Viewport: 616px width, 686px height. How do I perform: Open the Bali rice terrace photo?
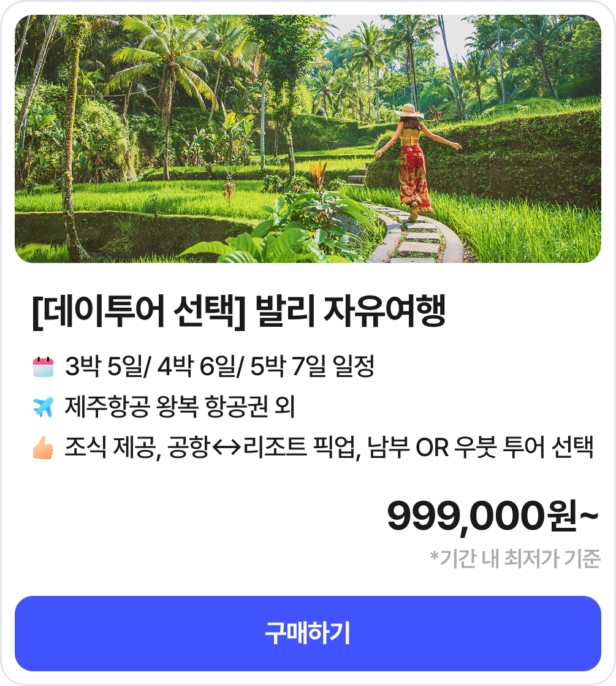(x=308, y=139)
